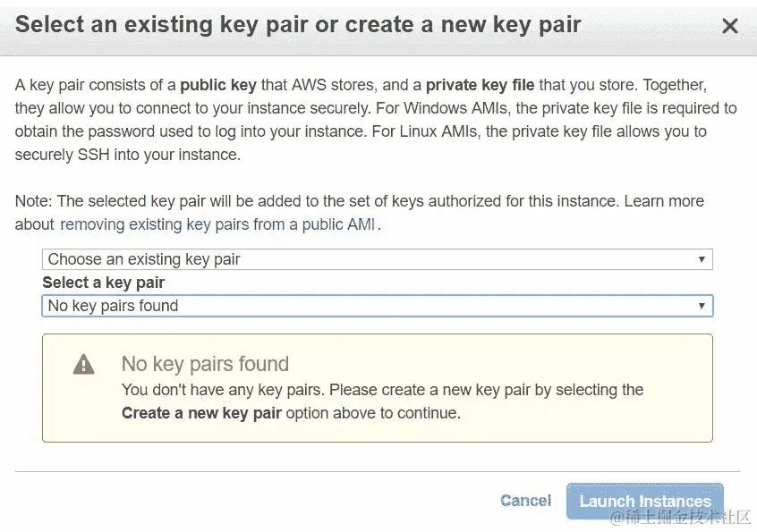Click the arrow of the Select a key pair dropdown
Viewport: 757px width, 532px height.
point(702,306)
